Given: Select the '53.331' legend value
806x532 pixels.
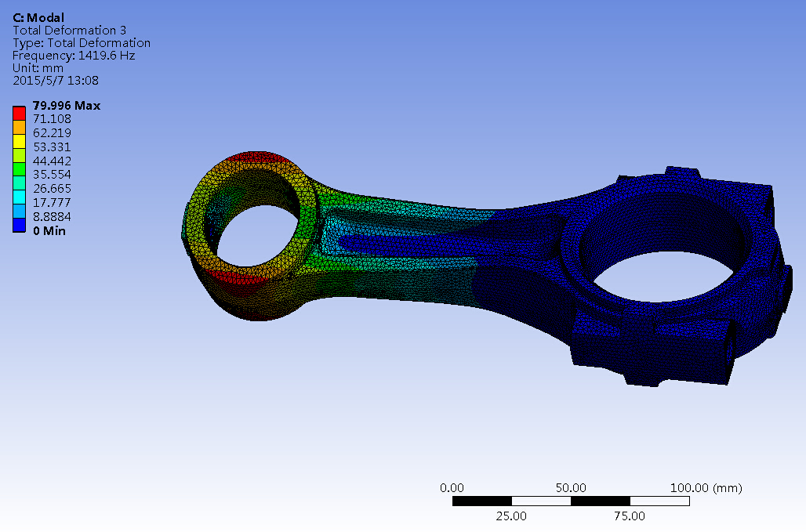Looking at the screenshot, I should tap(52, 147).
